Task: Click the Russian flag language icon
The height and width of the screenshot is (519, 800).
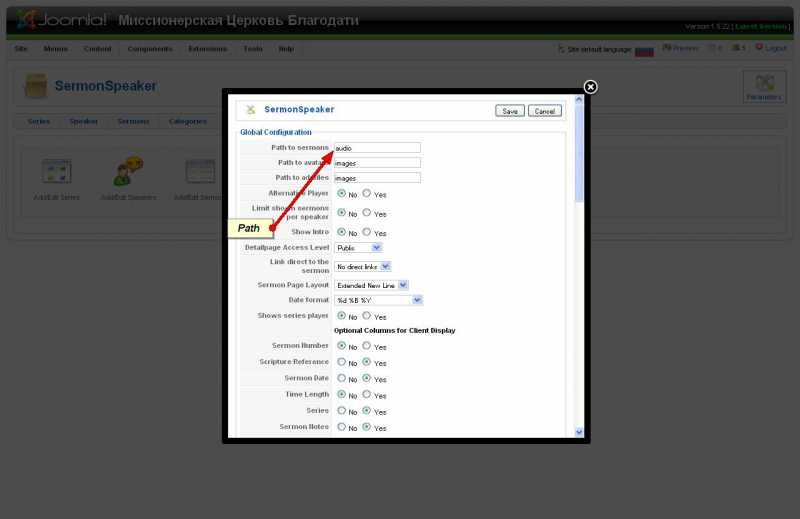Action: [644, 51]
